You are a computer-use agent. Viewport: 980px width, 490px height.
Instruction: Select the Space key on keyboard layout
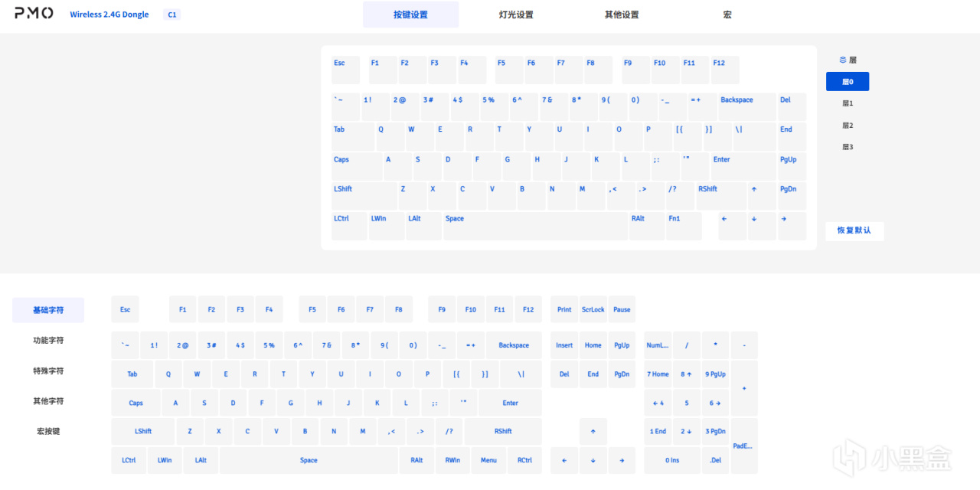click(x=535, y=226)
